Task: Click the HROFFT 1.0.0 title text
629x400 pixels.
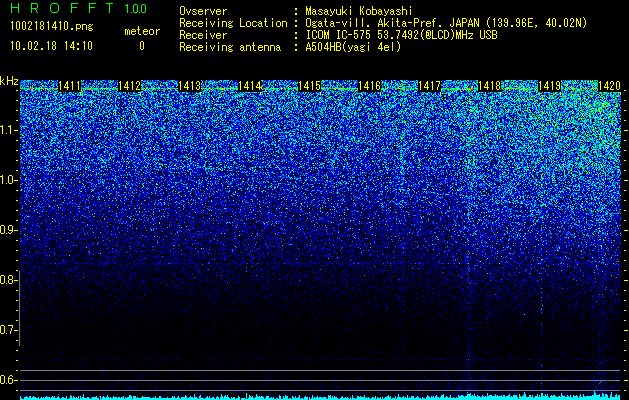Action: 78,8
